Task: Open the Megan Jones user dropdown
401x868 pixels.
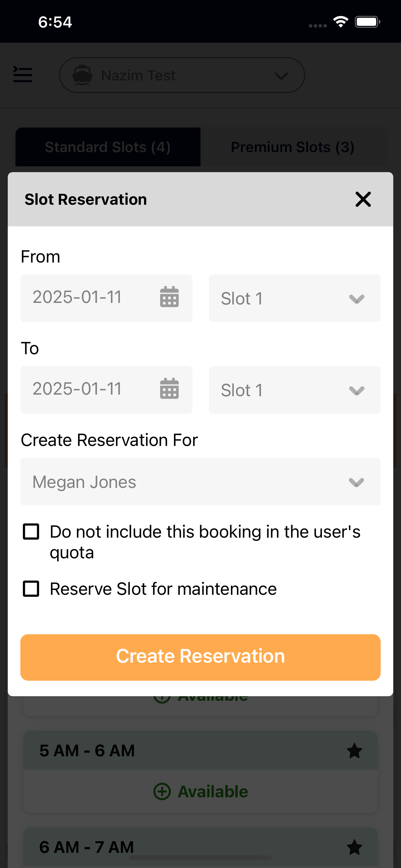Action: tap(200, 481)
